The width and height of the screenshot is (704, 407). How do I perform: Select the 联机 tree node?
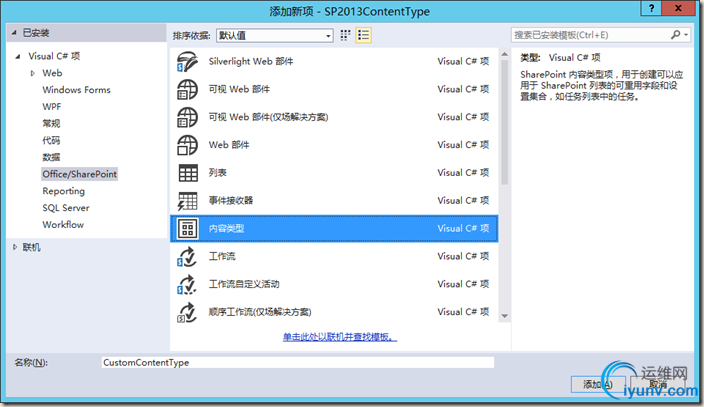click(x=31, y=247)
